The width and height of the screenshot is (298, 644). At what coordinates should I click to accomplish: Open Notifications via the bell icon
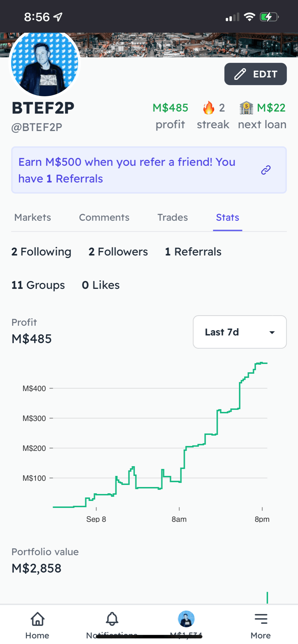click(112, 619)
